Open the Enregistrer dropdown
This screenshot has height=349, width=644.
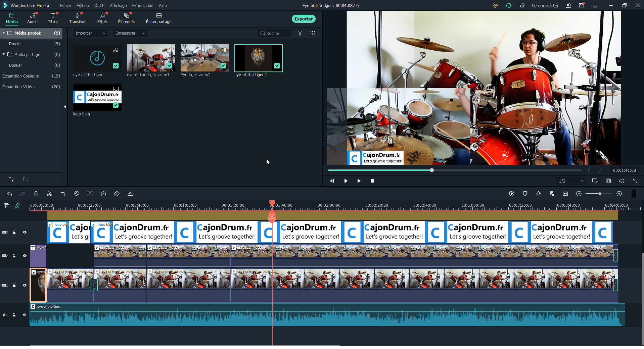click(x=130, y=33)
